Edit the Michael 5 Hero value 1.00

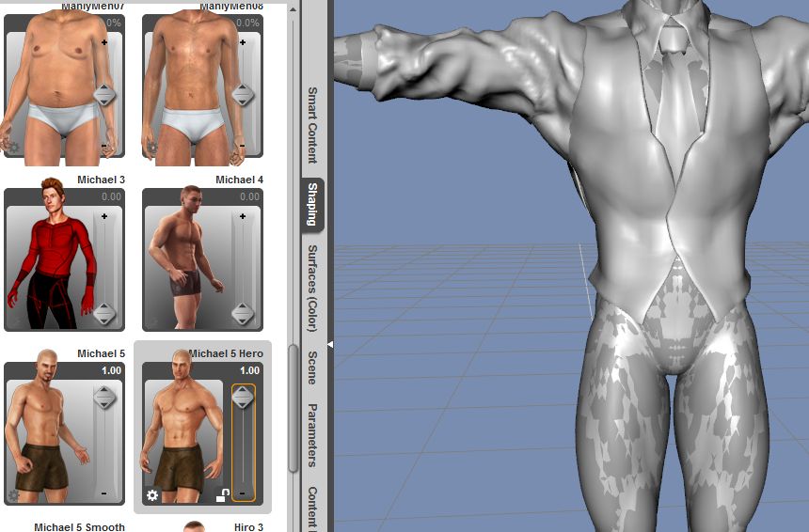(x=249, y=370)
